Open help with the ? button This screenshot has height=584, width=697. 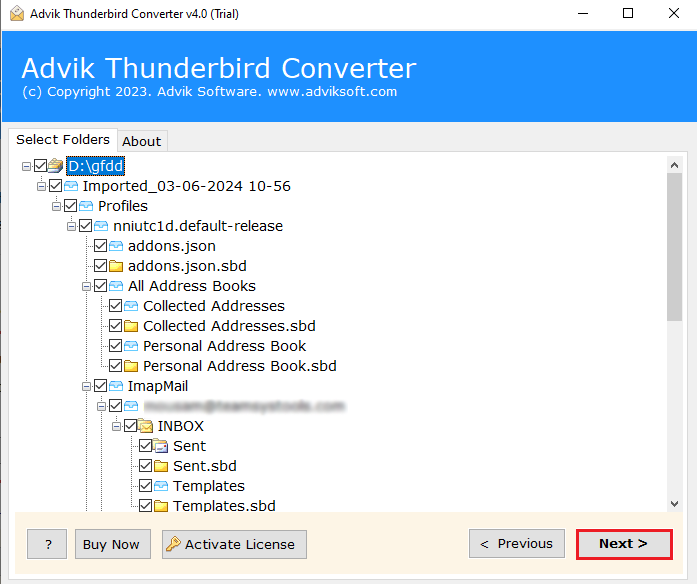tap(47, 544)
